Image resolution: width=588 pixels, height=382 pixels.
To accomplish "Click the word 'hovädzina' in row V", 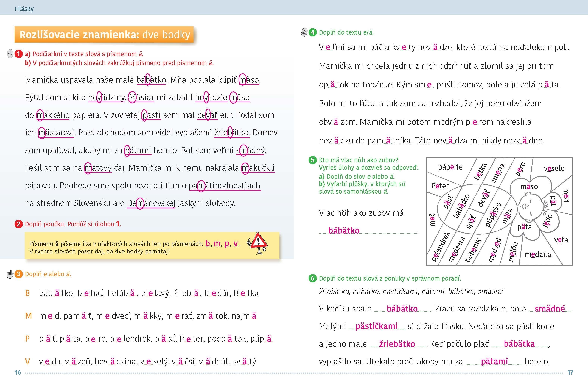I will point(116,361).
